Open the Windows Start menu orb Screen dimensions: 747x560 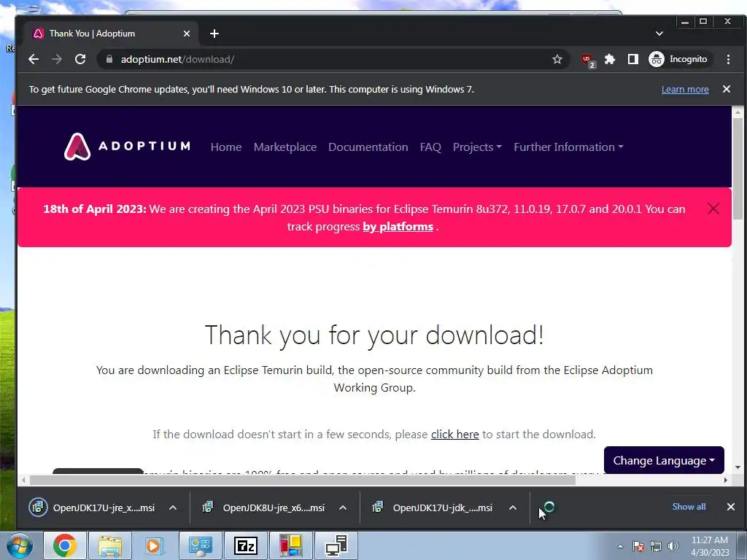[20, 545]
